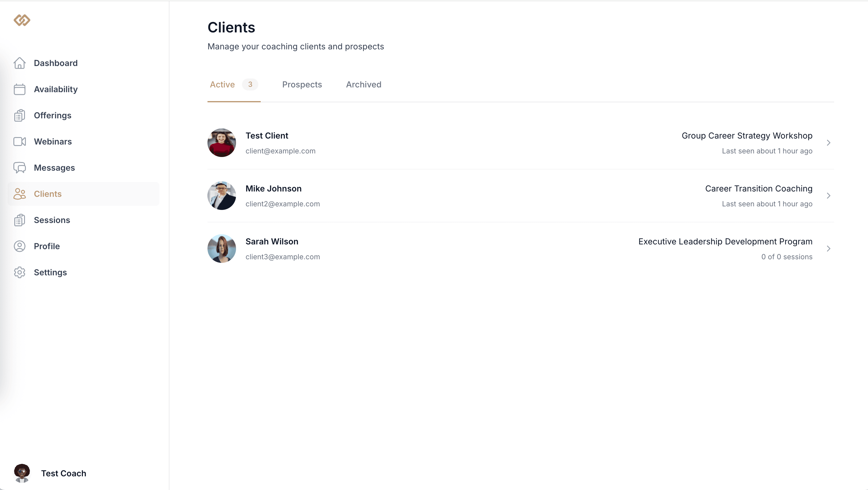868x490 pixels.
Task: Select the Availability calendar icon
Action: click(20, 89)
